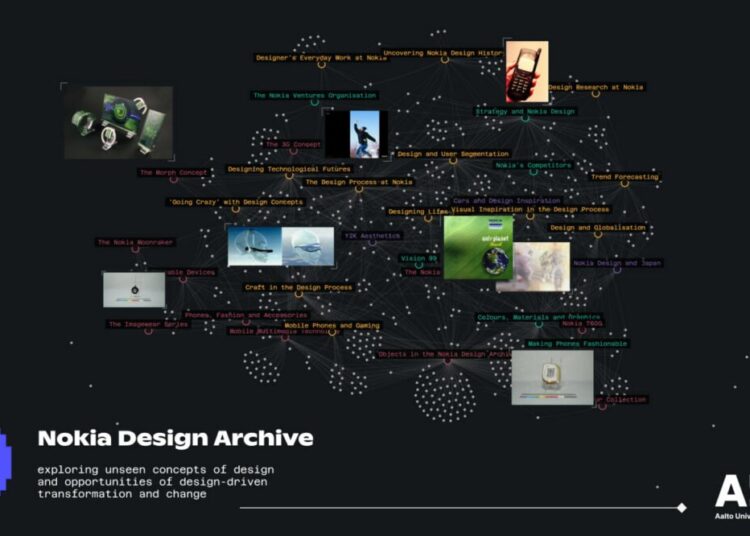Image resolution: width=750 pixels, height=536 pixels.
Task: Select 'Nokia's Competitors' topic label
Action: click(533, 165)
